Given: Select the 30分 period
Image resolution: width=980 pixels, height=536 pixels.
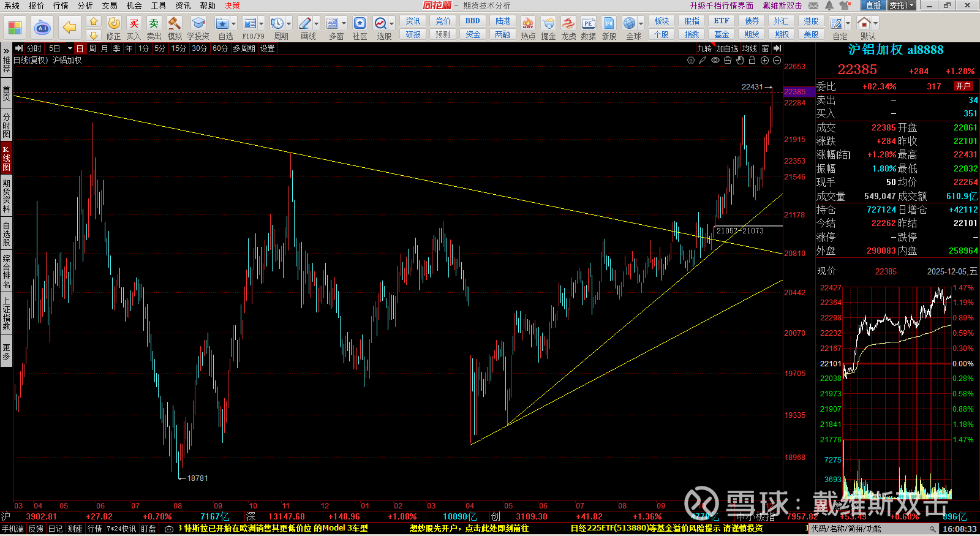Looking at the screenshot, I should (x=199, y=48).
